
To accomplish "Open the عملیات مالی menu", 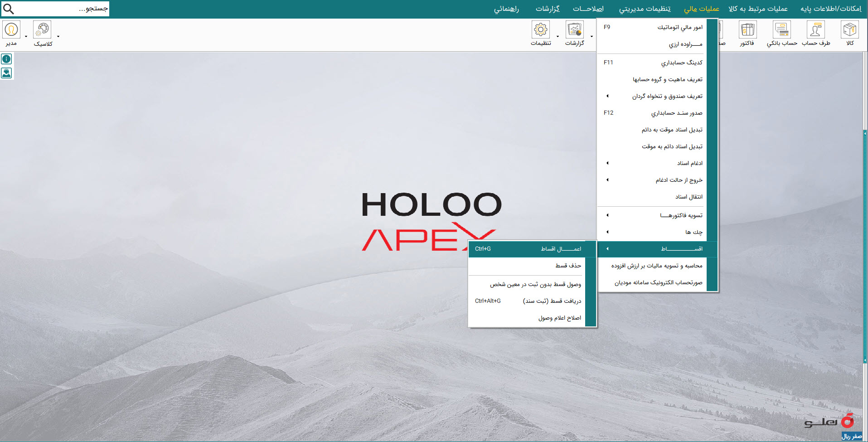I will (701, 9).
